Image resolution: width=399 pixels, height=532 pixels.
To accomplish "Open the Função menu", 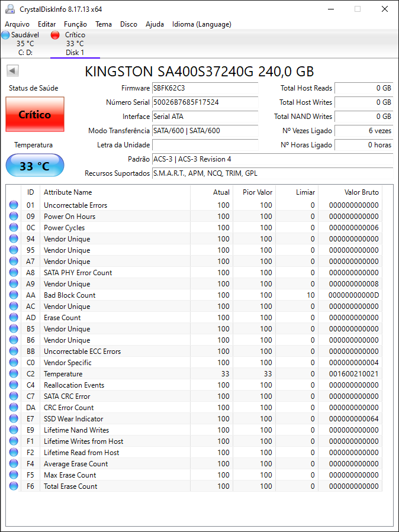I will point(75,24).
